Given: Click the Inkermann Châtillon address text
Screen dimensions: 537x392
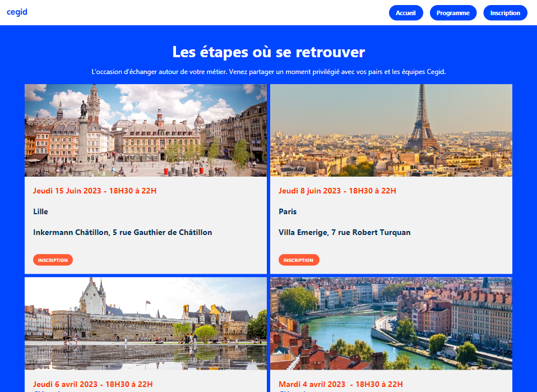Looking at the screenshot, I should tap(123, 232).
